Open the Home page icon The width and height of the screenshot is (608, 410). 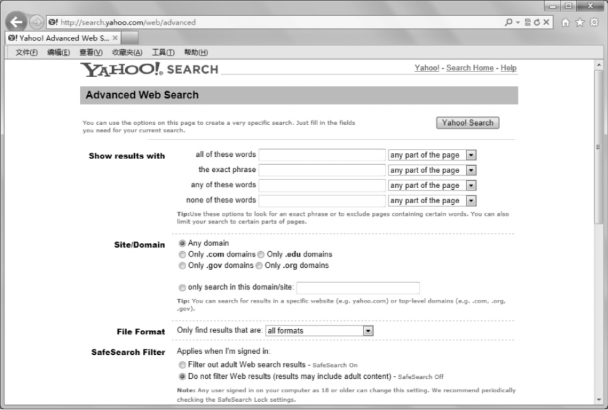tap(565, 22)
